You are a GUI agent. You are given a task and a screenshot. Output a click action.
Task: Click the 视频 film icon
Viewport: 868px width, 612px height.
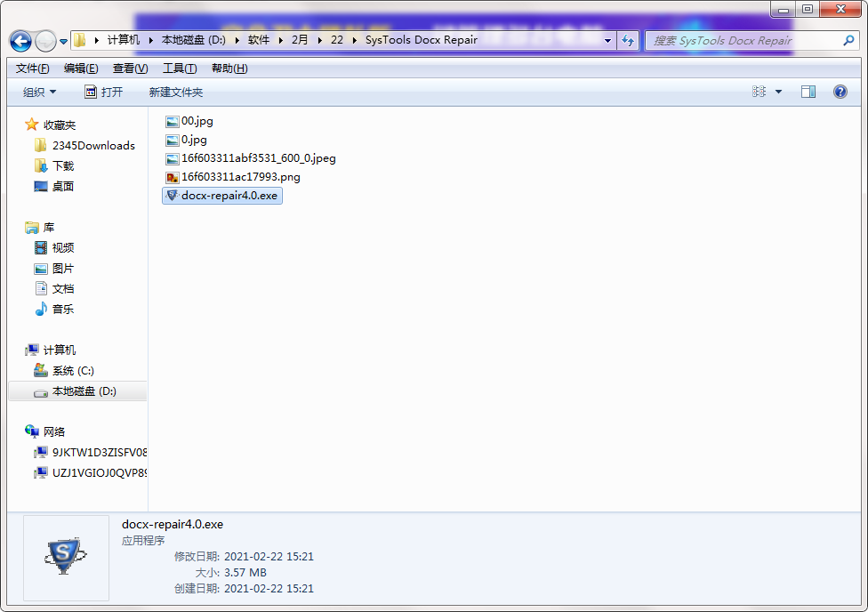tap(40, 248)
